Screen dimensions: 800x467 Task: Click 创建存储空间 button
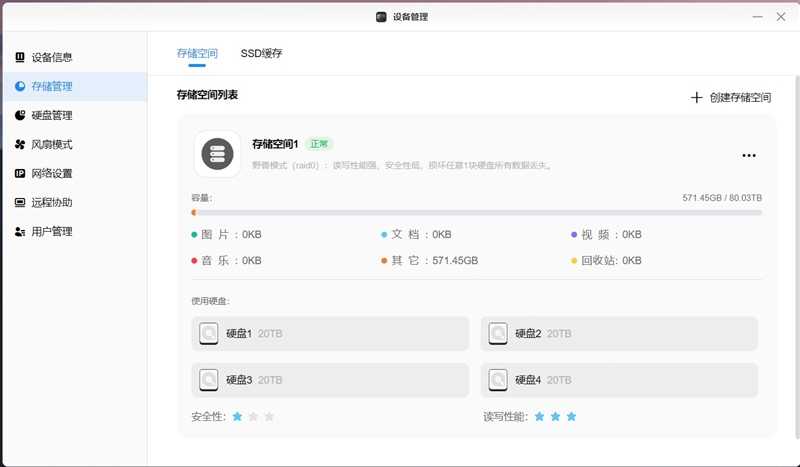(731, 97)
